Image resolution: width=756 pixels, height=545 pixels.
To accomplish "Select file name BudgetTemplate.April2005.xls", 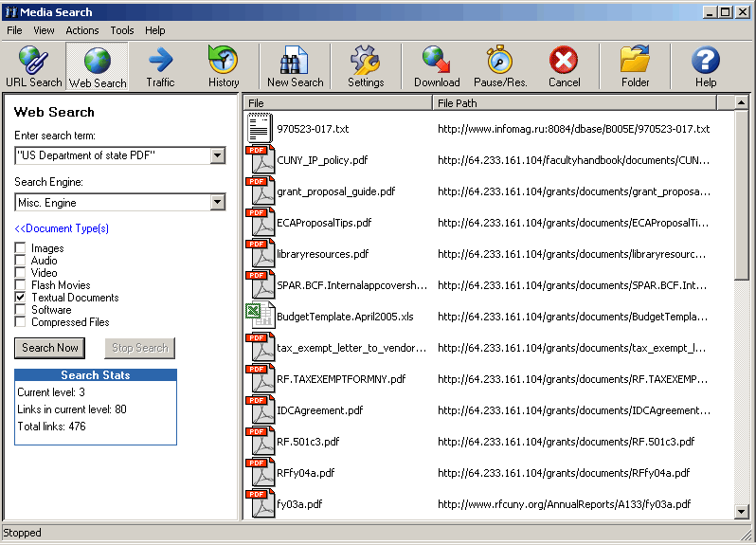I will tap(345, 317).
